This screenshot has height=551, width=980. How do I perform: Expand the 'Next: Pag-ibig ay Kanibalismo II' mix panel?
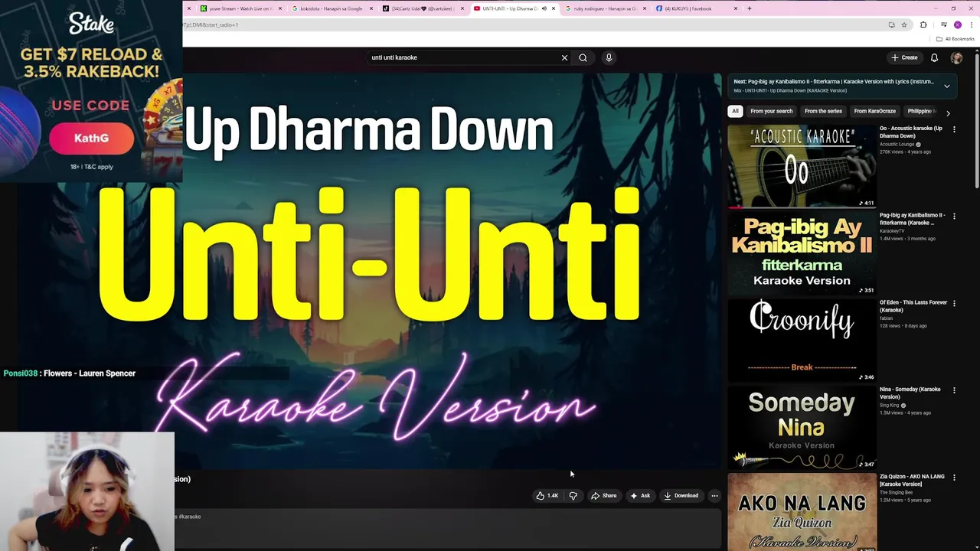947,86
